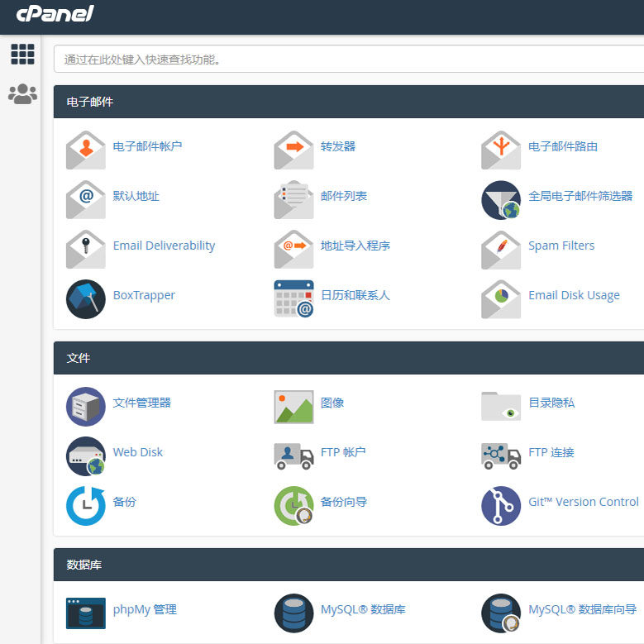Click the MySQL® 数据库 link
This screenshot has height=644, width=644.
(363, 609)
